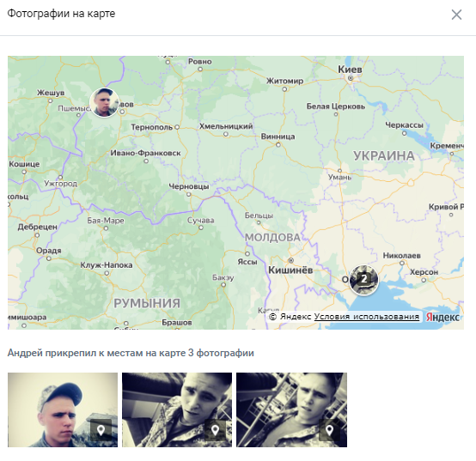Click the Тернополь city marker
Image resolution: width=476 pixels, height=461 pixels.
pos(177,127)
